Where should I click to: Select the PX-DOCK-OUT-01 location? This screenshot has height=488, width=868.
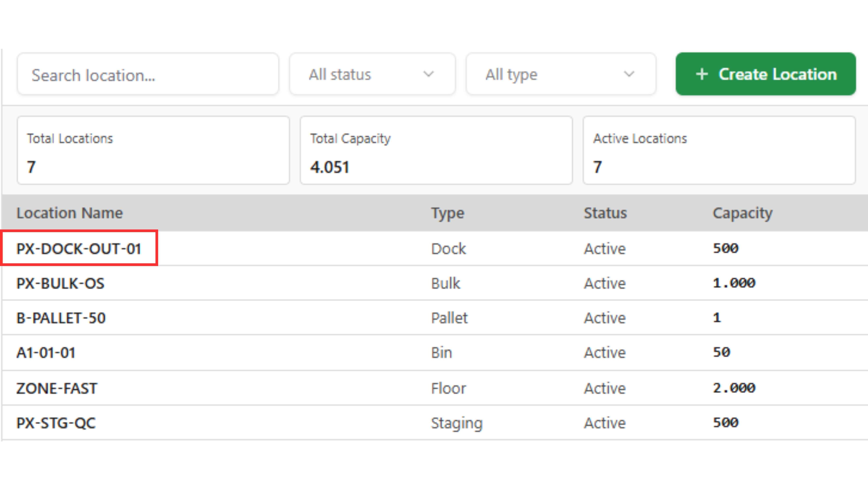[x=79, y=249]
